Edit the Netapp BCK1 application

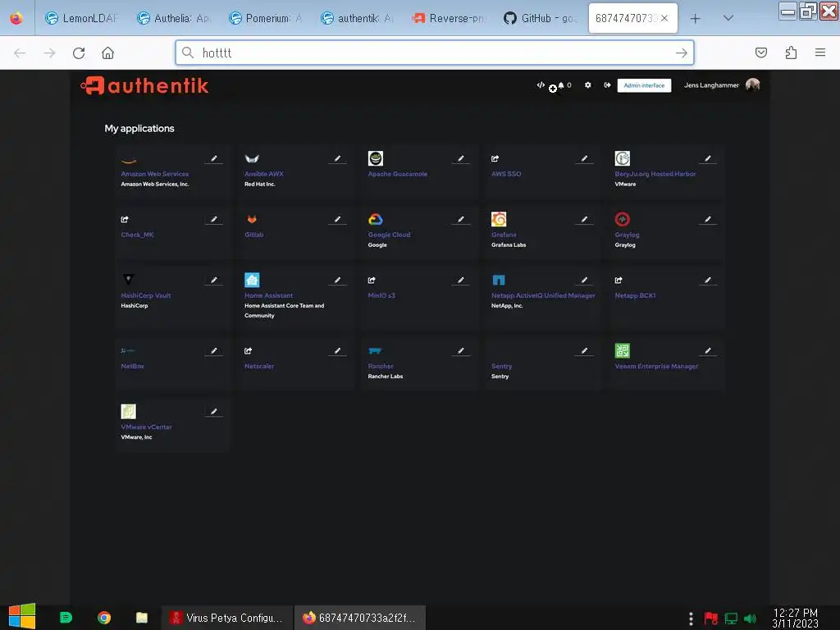pos(708,281)
